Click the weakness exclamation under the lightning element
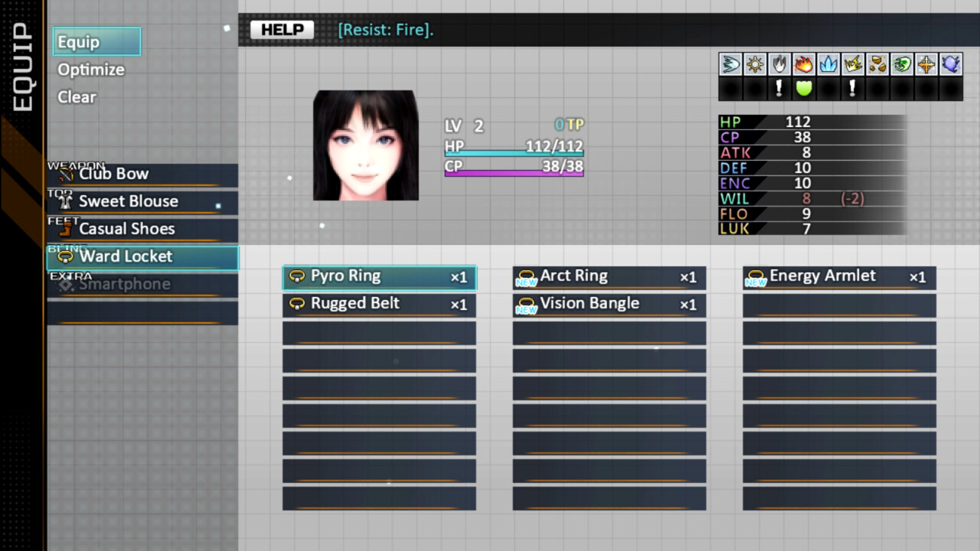The width and height of the screenshot is (980, 551). [x=853, y=88]
